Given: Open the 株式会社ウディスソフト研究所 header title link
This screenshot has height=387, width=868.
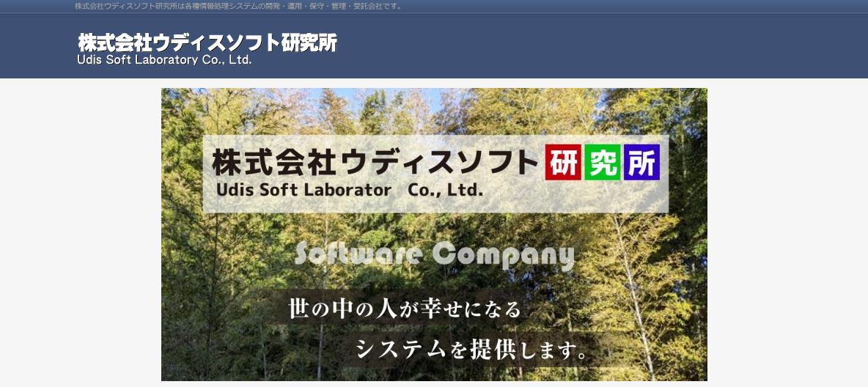Looking at the screenshot, I should point(207,43).
